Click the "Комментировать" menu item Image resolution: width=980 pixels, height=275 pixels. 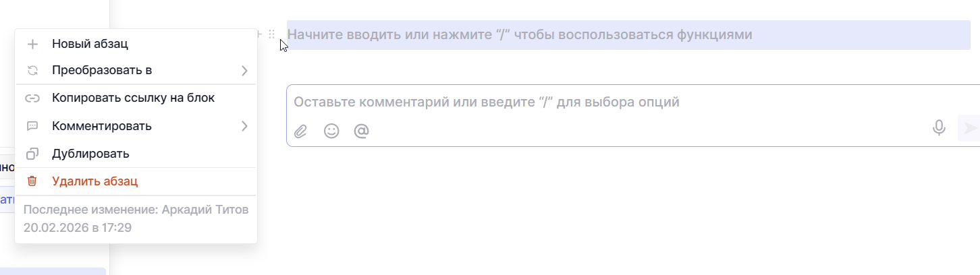(x=101, y=126)
